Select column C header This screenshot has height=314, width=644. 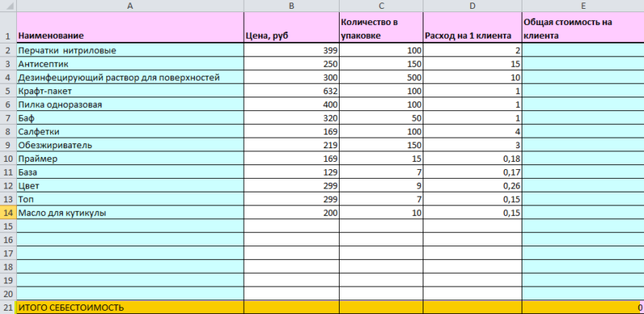(x=381, y=6)
